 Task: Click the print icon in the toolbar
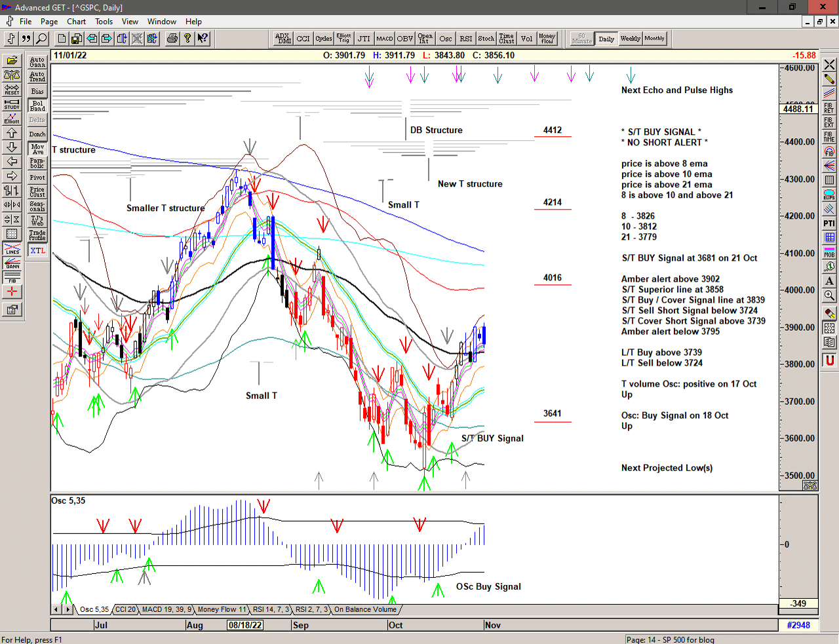[x=172, y=39]
